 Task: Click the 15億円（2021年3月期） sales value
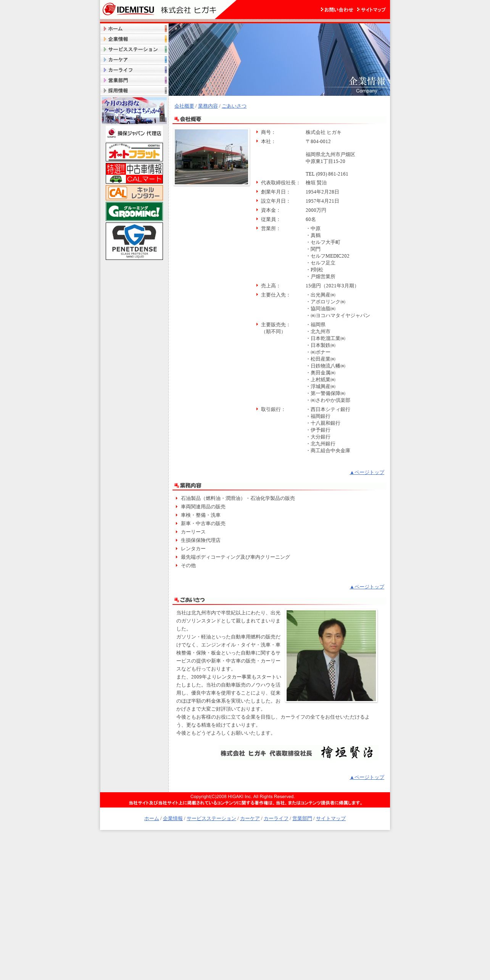(332, 286)
